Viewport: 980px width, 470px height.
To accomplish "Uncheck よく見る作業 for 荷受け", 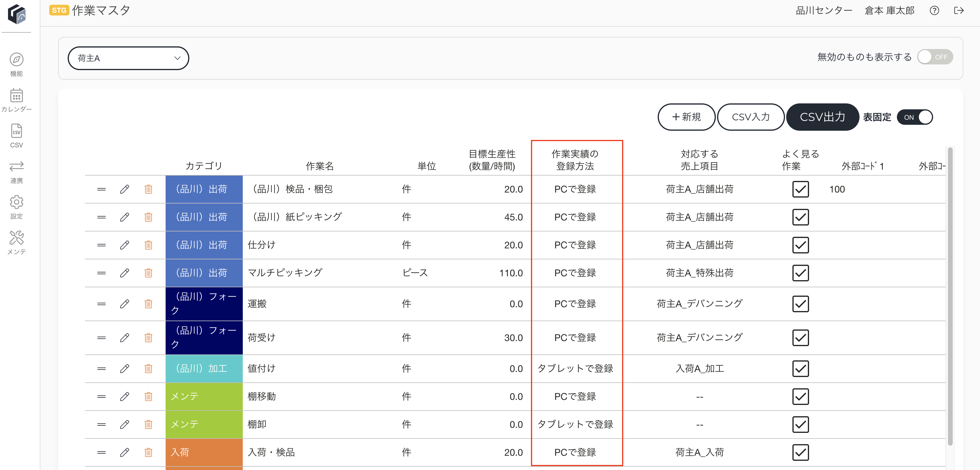I will tap(800, 337).
